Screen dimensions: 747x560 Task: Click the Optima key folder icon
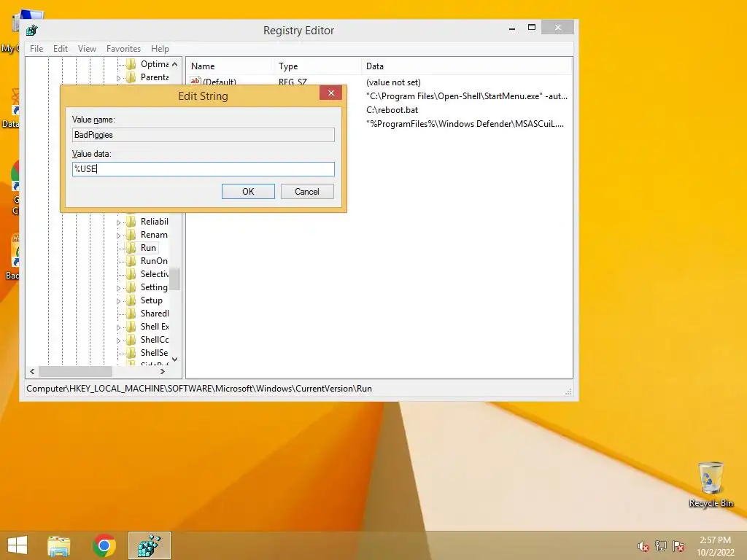(131, 64)
